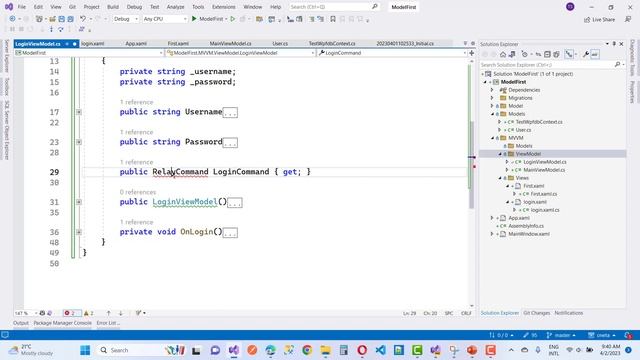Click Collapse All icon in Solution Explorer
The width and height of the screenshot is (640, 360).
(547, 54)
